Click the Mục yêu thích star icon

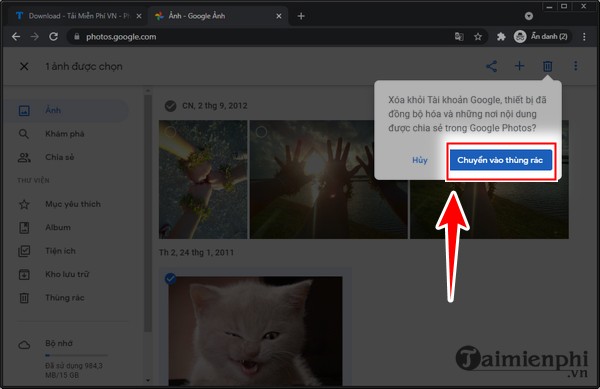tap(24, 204)
